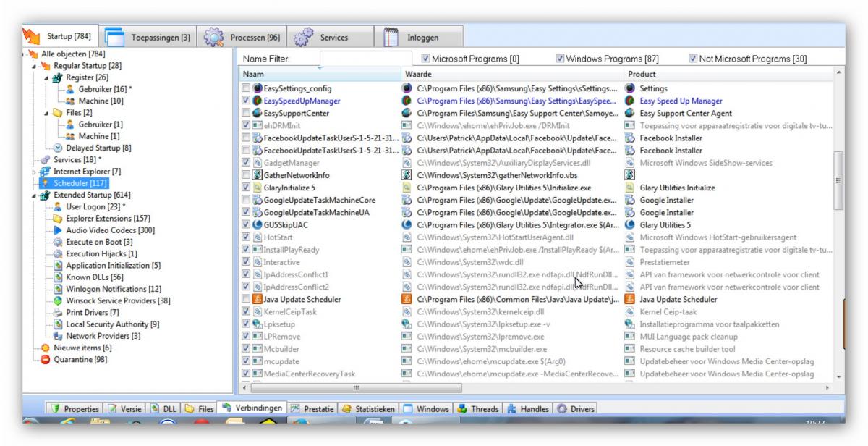
Task: Open the Toepassingen [3] tab
Action: pos(148,38)
